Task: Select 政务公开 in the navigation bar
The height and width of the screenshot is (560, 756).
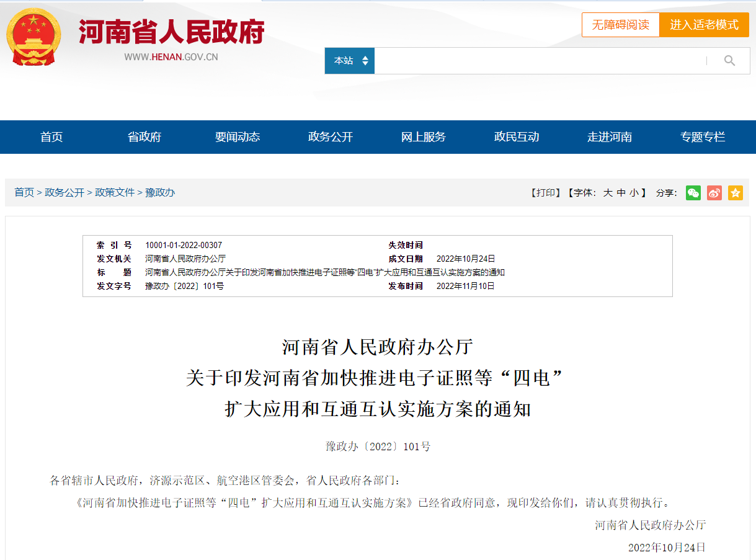Action: tap(330, 136)
